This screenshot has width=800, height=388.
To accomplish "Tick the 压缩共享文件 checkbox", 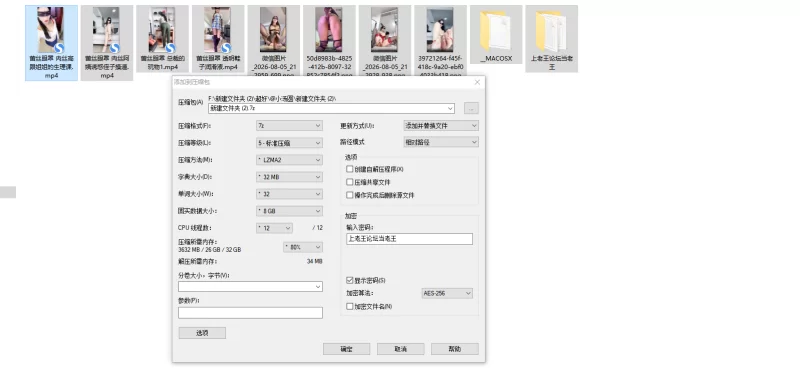I will coord(349,182).
